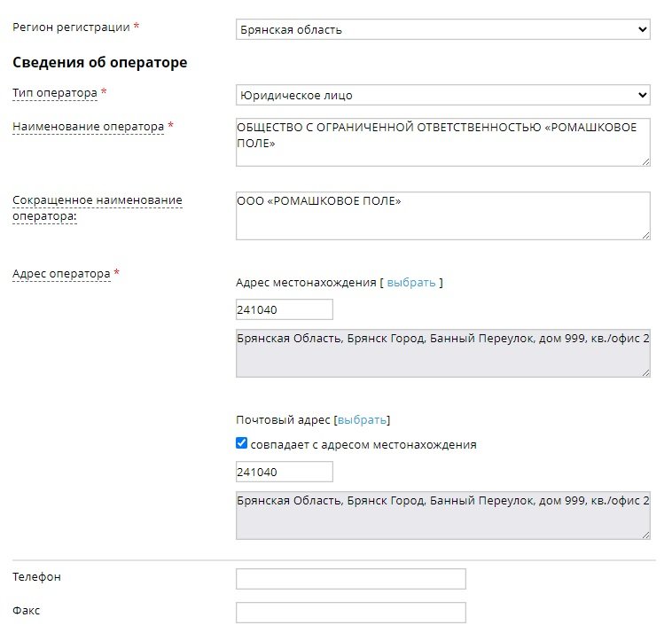Click resize handle of Почтовый адрес address box
The image size is (672, 633).
pos(645,535)
